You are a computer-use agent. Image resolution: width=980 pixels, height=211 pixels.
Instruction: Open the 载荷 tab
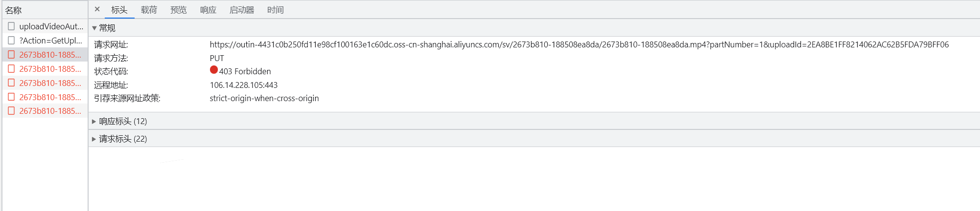(x=149, y=10)
